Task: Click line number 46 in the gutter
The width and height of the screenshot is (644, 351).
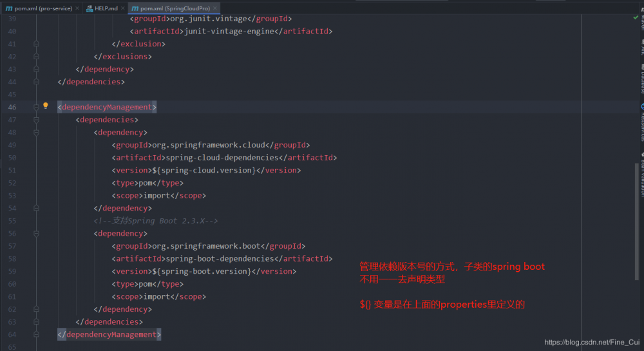Action: pos(12,107)
